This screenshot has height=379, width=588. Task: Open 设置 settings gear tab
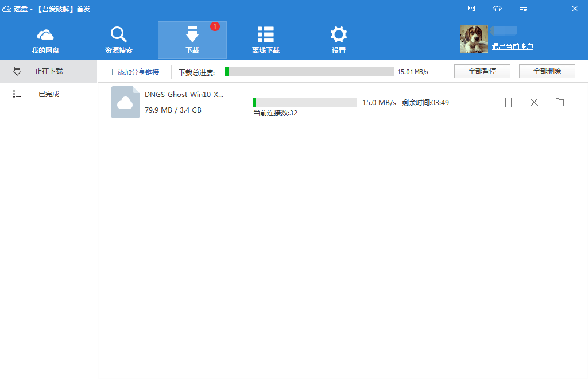[339, 40]
